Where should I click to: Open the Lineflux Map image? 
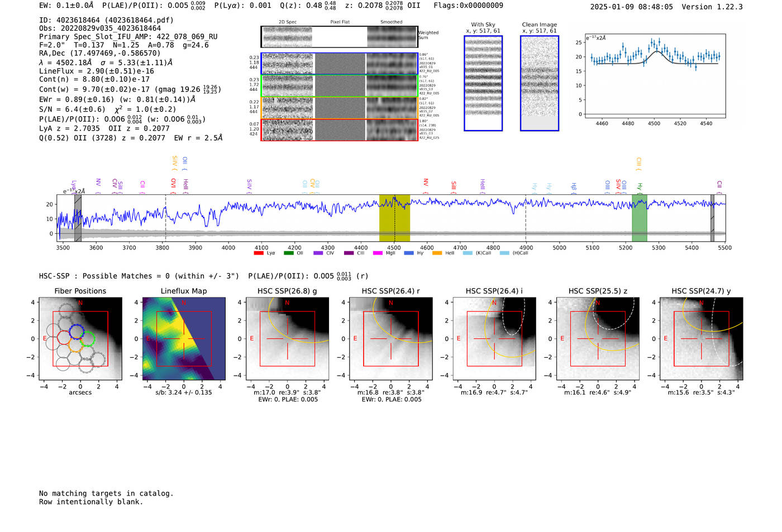[184, 339]
